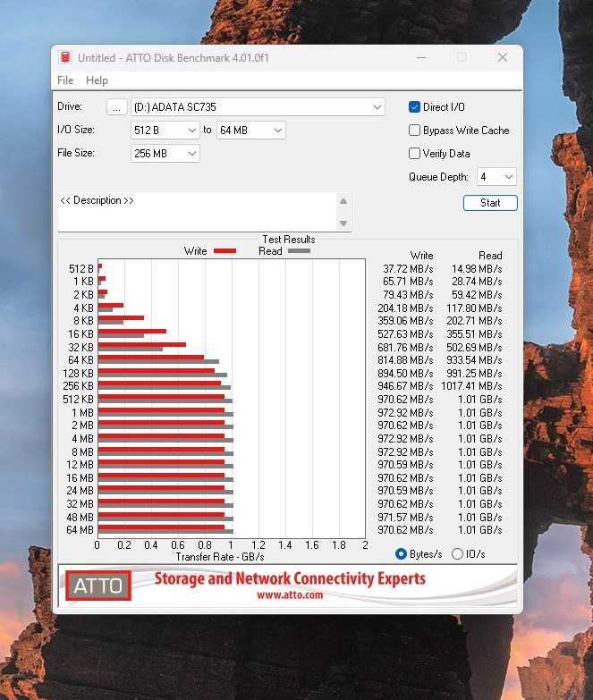
Task: Switch results to IO/s
Action: [x=458, y=554]
